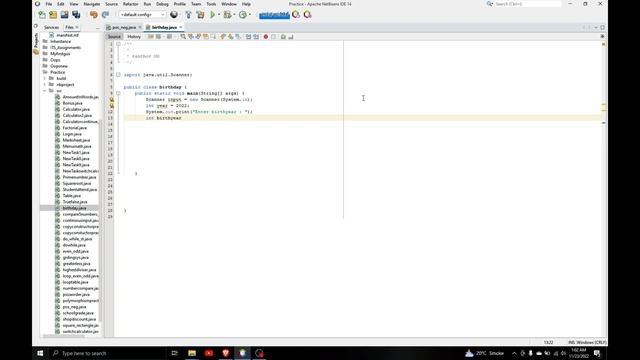The width and height of the screenshot is (640, 360).
Task: Click the New Project toolbar icon
Action: tap(53, 15)
